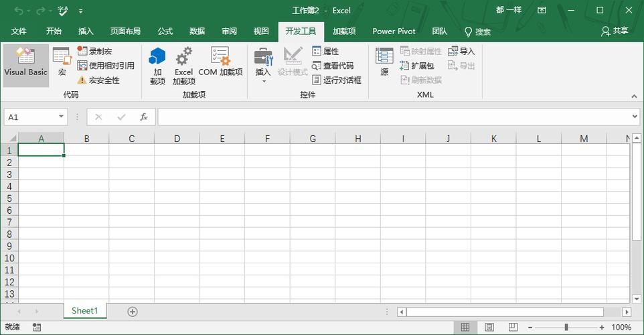Screen dimensions: 644x335
Task: Start 录制宏 (Record Macro)
Action: (x=94, y=52)
